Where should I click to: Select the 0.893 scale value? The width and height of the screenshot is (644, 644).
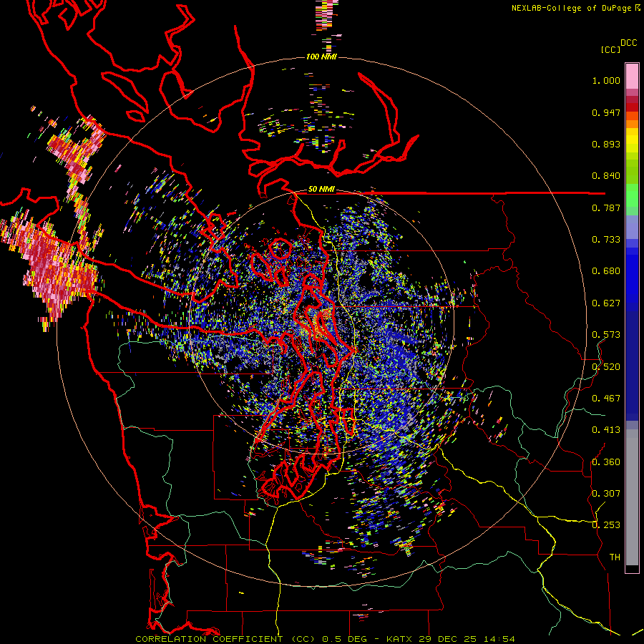coord(606,144)
